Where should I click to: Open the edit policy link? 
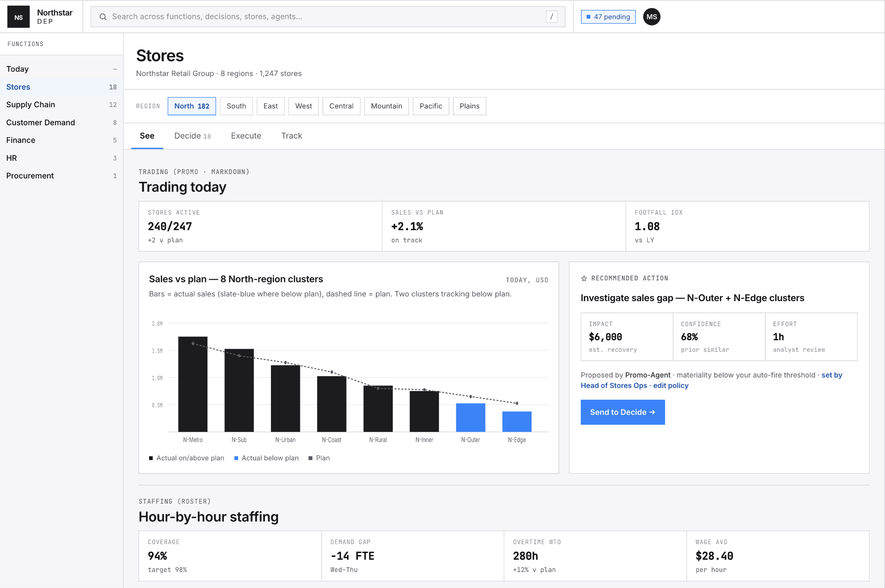671,385
